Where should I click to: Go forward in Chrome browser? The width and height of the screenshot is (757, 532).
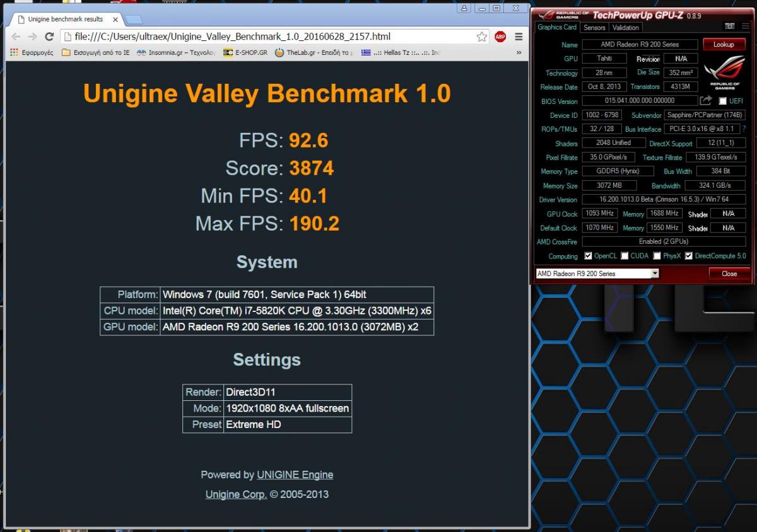click(32, 37)
